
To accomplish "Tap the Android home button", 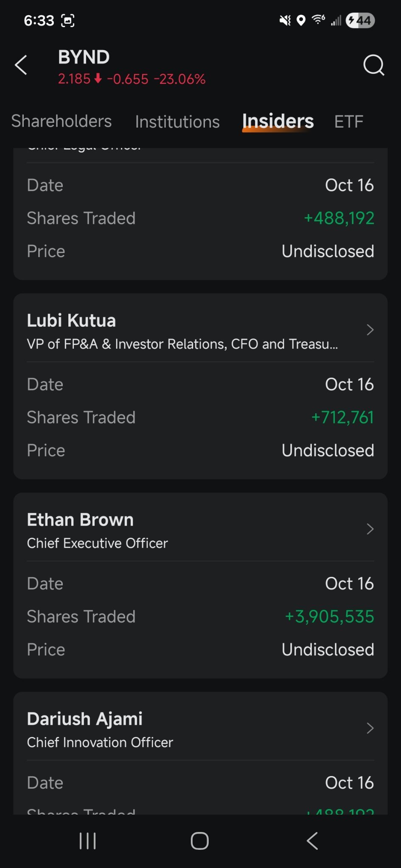I will point(200,841).
